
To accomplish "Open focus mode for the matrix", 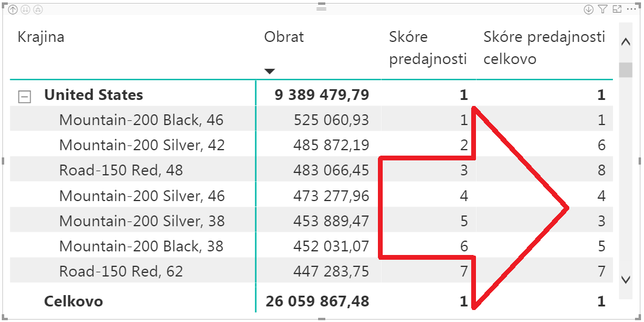I will (617, 10).
